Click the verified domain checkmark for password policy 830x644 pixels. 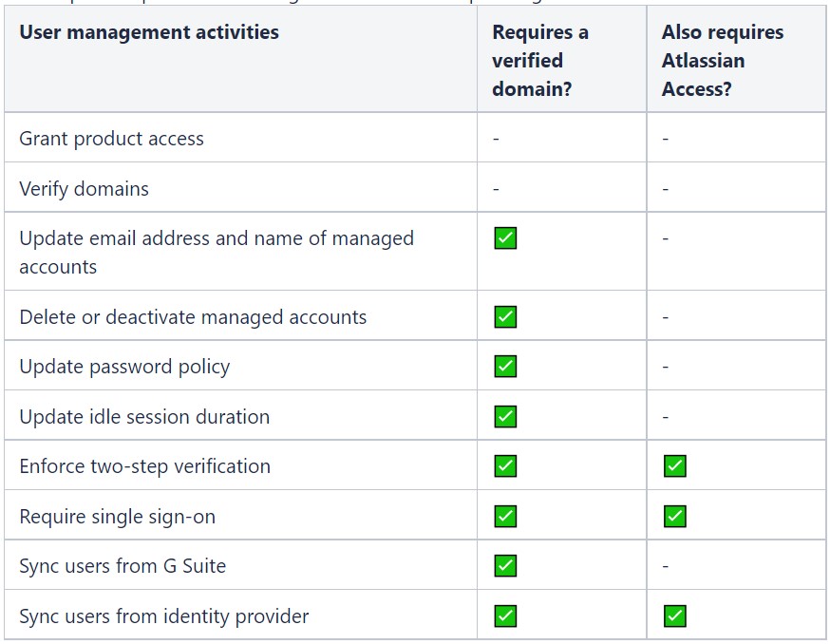tap(504, 366)
